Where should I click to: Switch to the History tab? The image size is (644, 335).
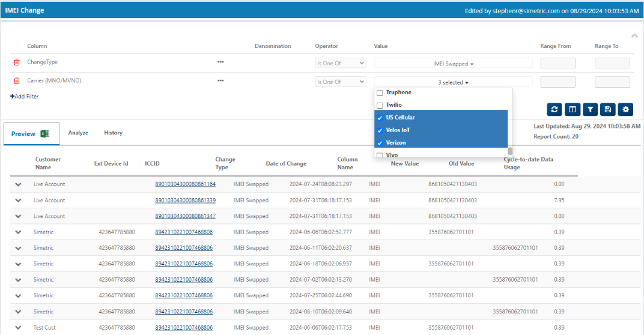113,133
